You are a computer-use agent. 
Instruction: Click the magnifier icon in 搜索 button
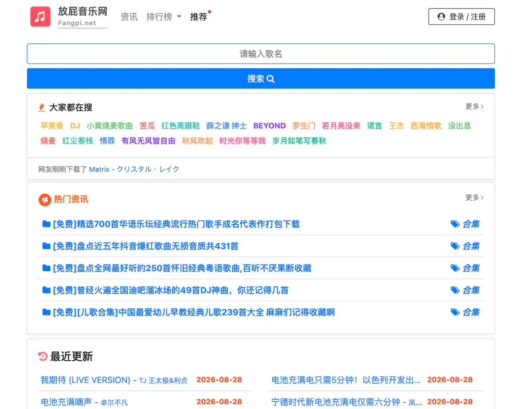click(x=271, y=79)
